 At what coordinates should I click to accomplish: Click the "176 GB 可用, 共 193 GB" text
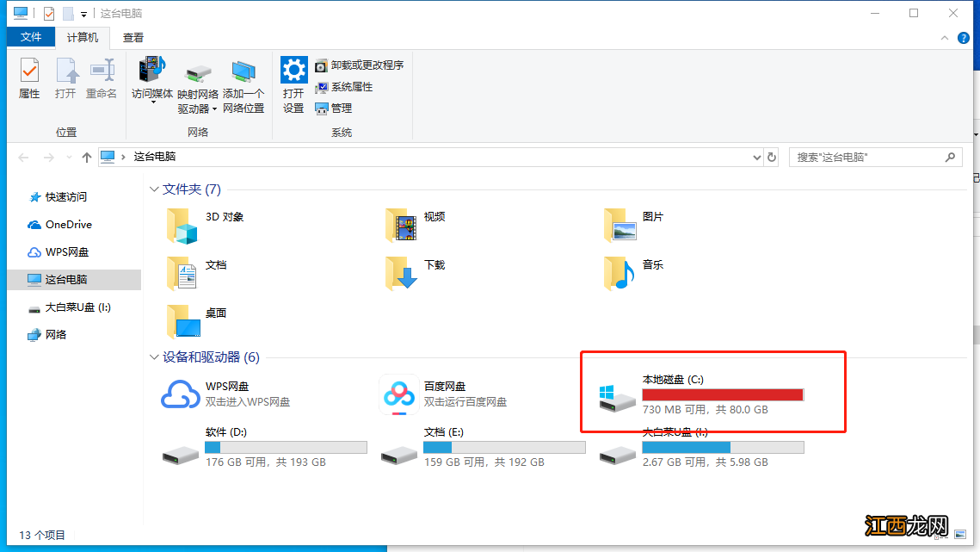click(x=266, y=462)
